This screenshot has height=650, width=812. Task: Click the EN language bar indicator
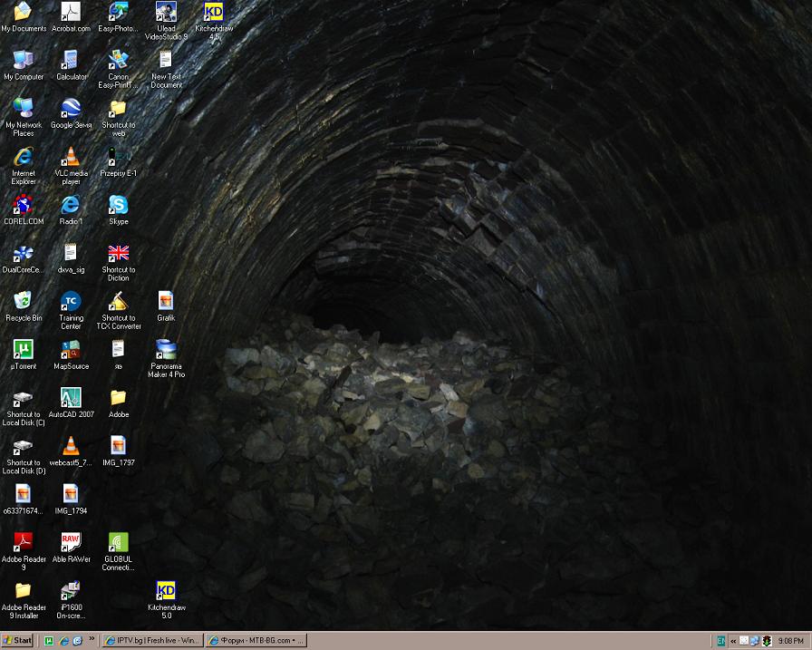[x=720, y=641]
